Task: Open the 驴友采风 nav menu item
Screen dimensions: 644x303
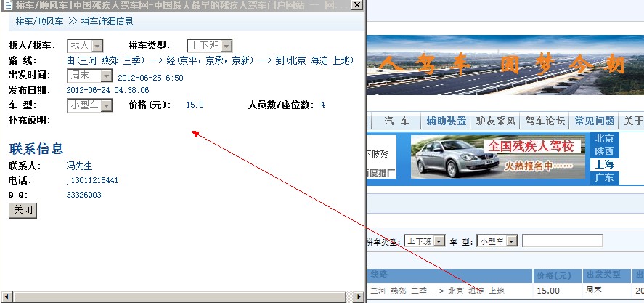Action: 495,121
